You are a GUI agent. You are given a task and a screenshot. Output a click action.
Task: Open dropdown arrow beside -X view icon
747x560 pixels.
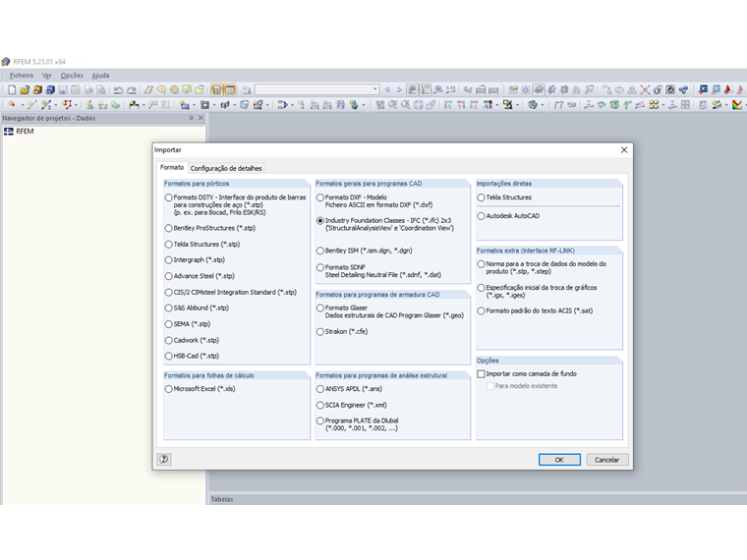click(x=497, y=105)
